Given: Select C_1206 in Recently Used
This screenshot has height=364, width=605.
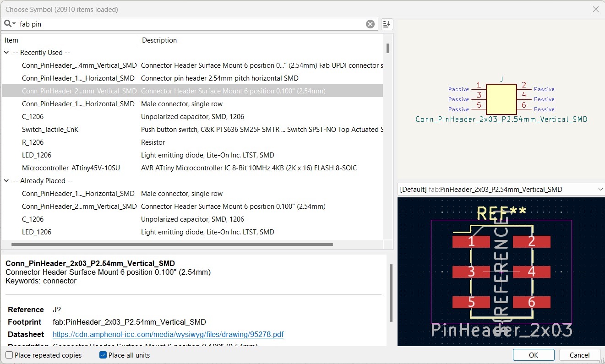Looking at the screenshot, I should (192, 117).
